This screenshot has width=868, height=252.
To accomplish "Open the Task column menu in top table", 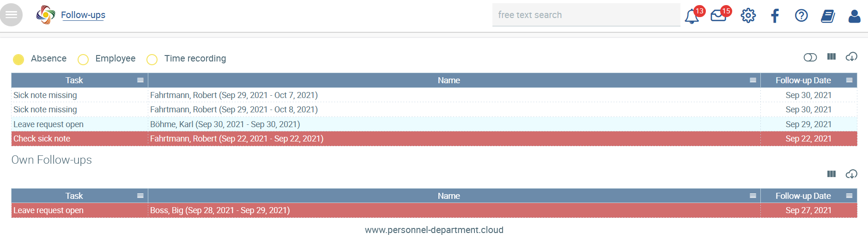I will coord(140,80).
